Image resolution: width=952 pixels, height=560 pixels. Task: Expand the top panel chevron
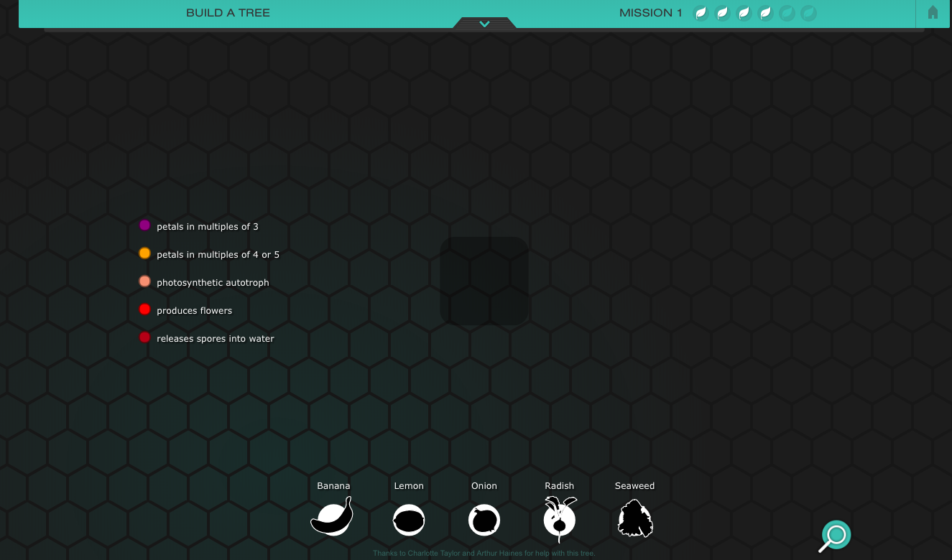(x=484, y=23)
